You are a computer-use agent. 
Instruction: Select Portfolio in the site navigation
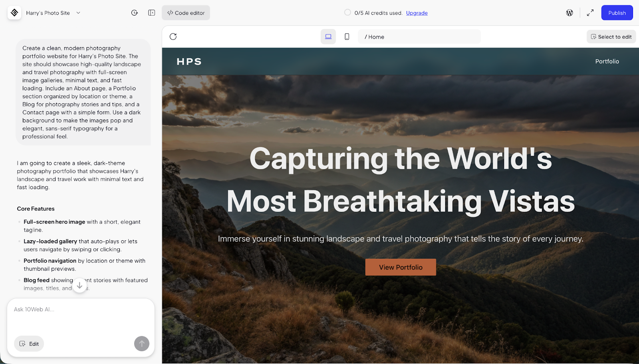607,61
